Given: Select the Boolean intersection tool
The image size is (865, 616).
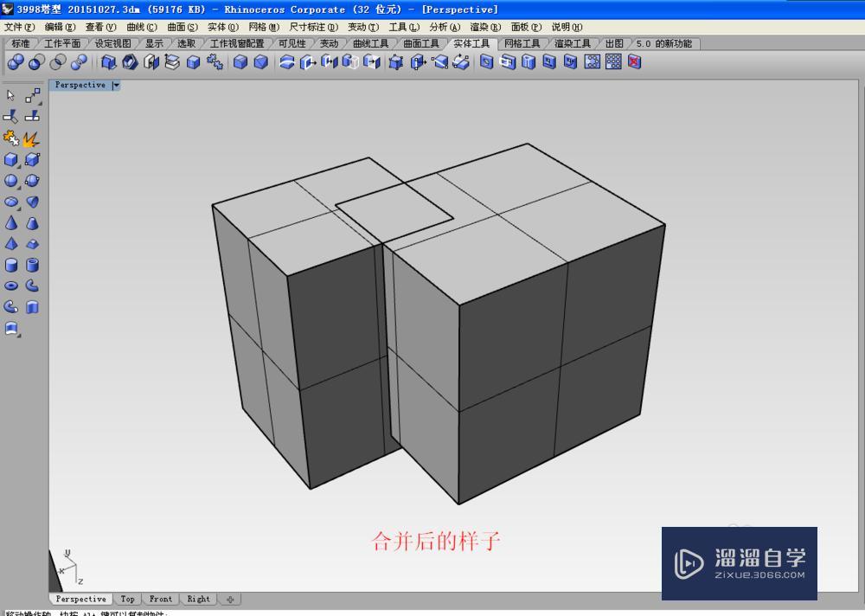Looking at the screenshot, I should click(x=58, y=62).
